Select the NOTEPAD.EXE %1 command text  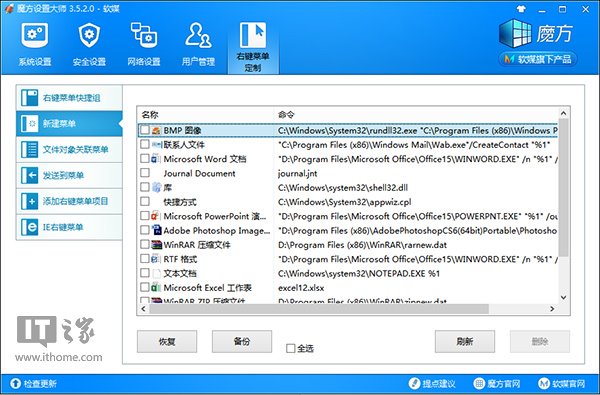click(x=359, y=273)
